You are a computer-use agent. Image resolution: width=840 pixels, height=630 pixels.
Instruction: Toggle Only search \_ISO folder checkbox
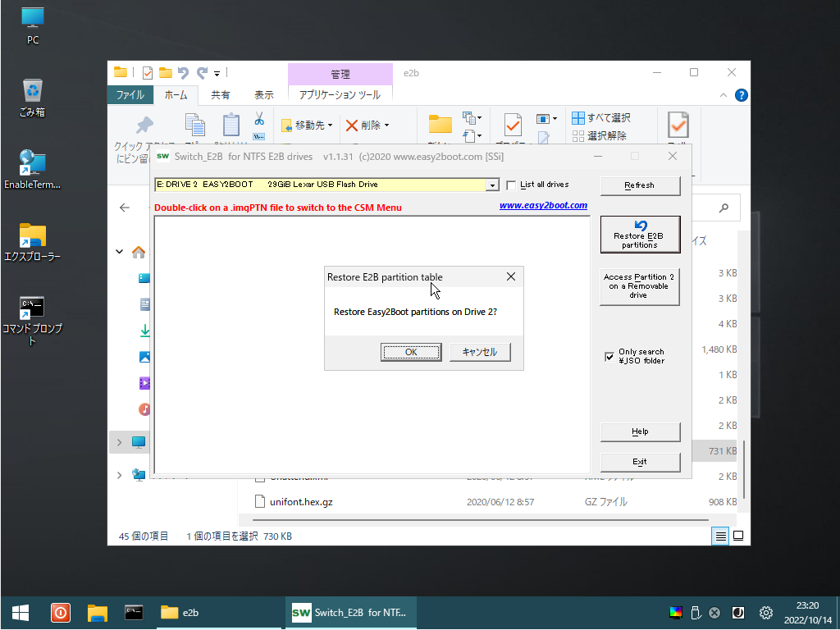(x=609, y=356)
